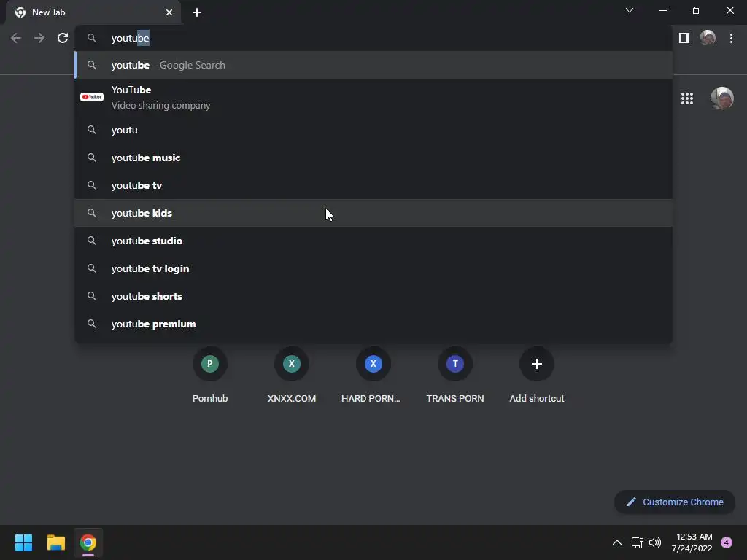Open the Google account avatar on page

[722, 98]
